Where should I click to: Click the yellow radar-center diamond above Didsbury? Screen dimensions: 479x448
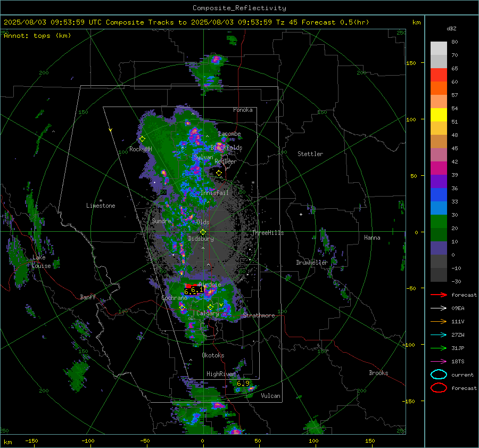pyautogui.click(x=203, y=232)
